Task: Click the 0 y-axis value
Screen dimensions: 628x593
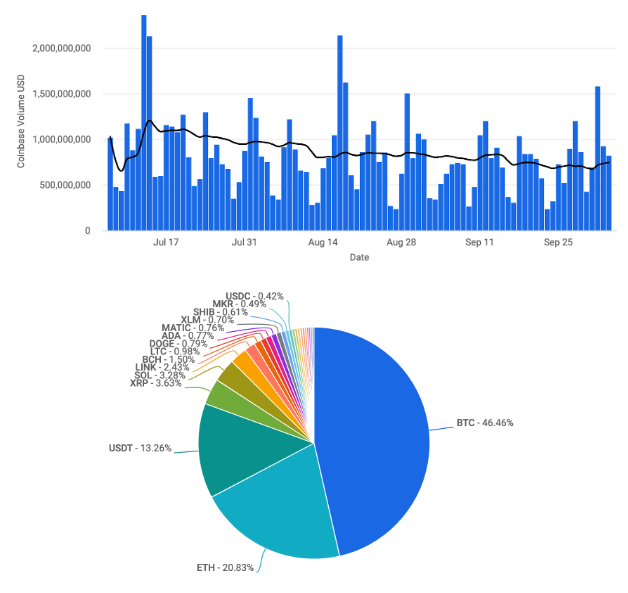Action: 88,231
